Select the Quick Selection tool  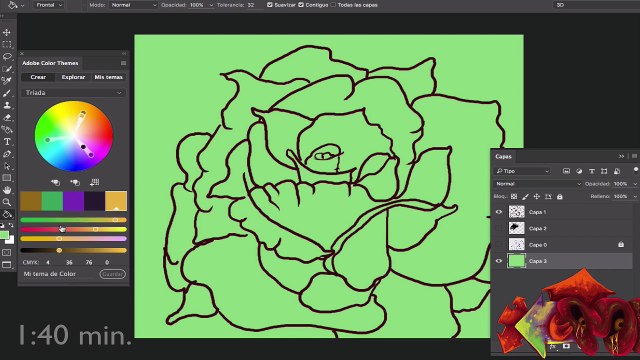click(7, 69)
